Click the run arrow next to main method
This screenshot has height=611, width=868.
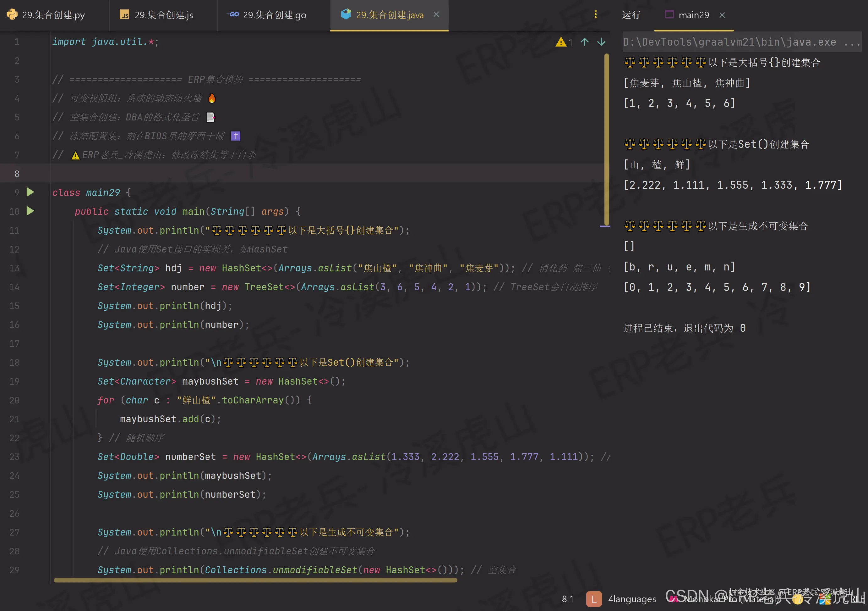click(x=30, y=211)
